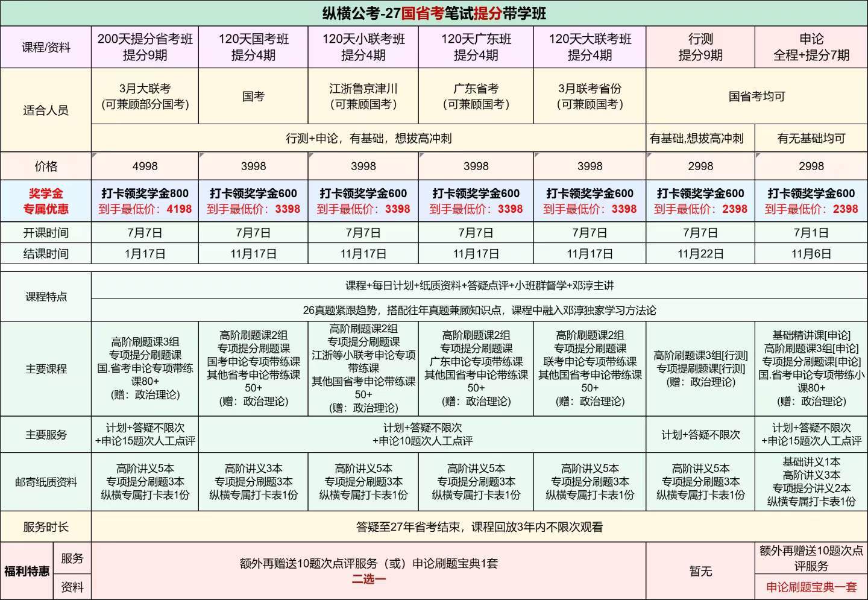Click the 福利特惠 label
The width and height of the screenshot is (868, 600).
pos(27,570)
